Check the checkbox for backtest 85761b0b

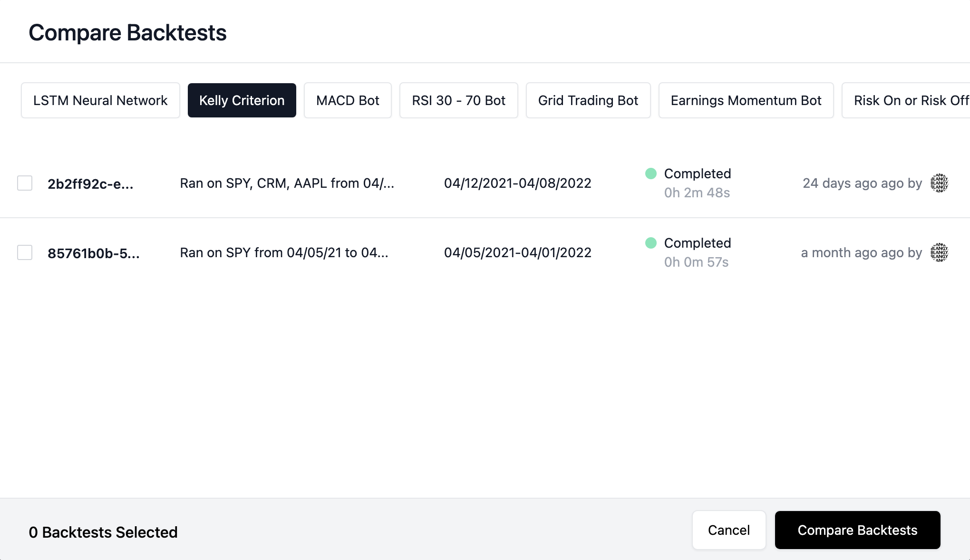pyautogui.click(x=25, y=252)
